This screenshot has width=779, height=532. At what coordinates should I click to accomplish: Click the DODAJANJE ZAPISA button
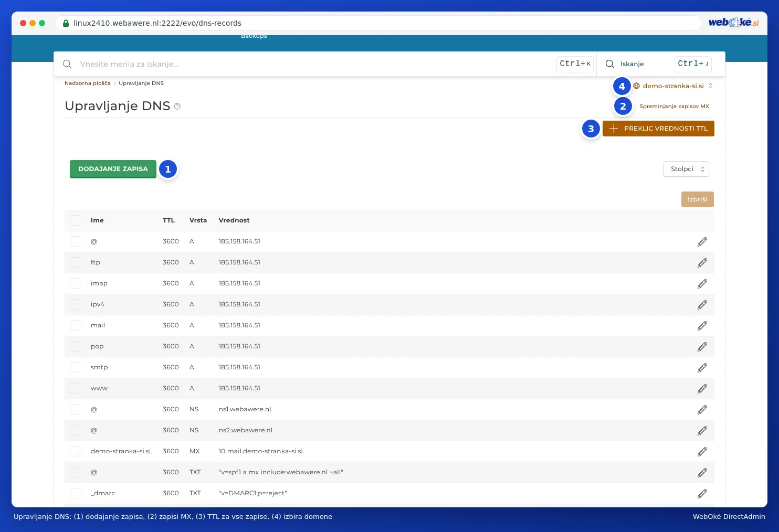coord(113,169)
